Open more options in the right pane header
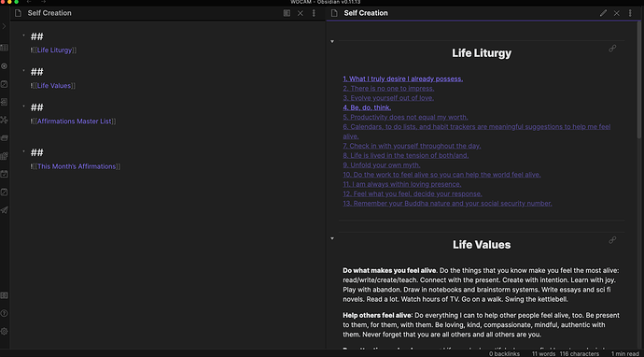 (x=630, y=13)
